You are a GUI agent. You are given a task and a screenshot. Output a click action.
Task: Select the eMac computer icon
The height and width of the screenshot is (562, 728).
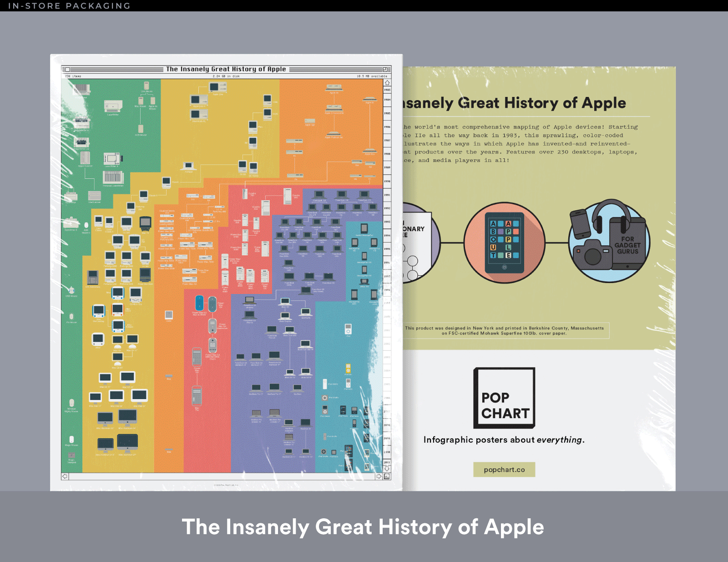click(98, 339)
